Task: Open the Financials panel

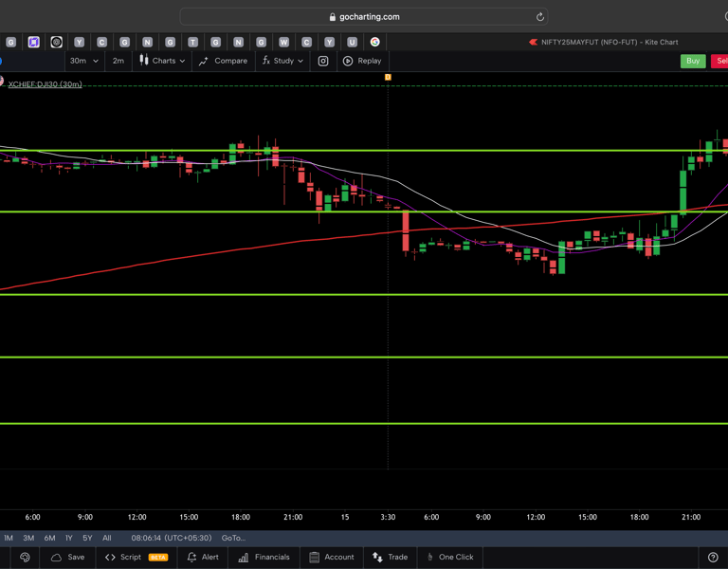Action: tap(264, 558)
